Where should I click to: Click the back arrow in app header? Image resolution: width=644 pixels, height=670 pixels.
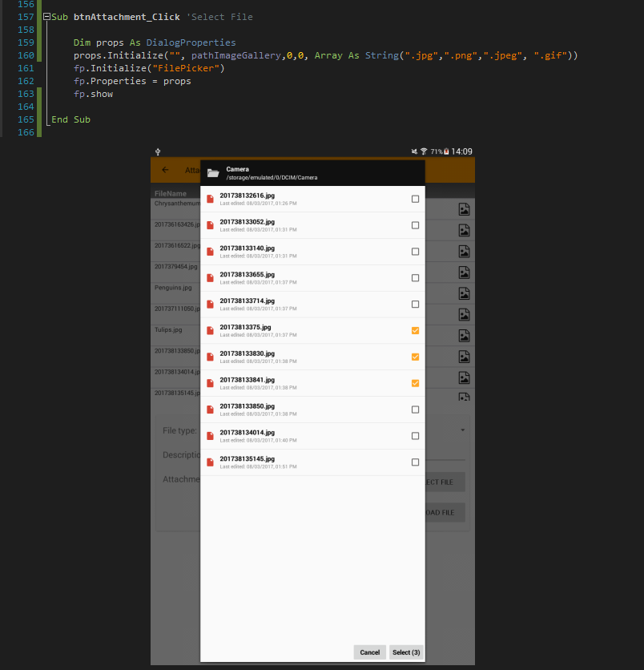[165, 170]
